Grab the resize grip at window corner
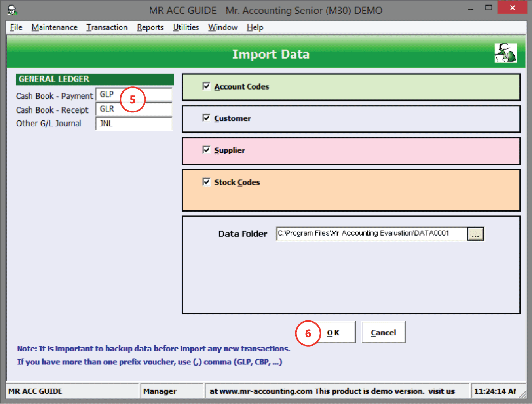Viewport: 532px width, 404px height. (x=522, y=394)
